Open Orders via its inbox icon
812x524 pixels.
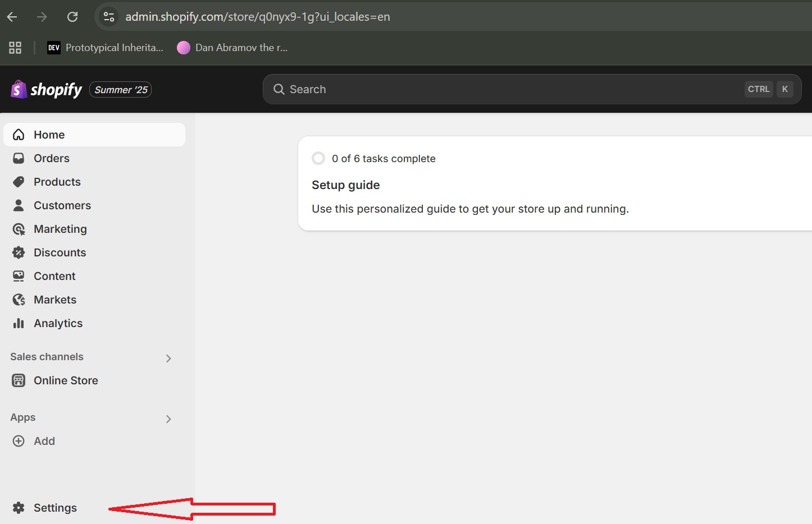tap(19, 158)
